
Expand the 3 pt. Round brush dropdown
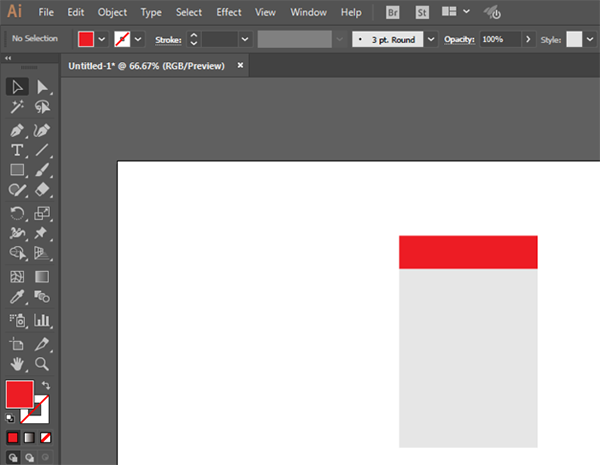[430, 39]
